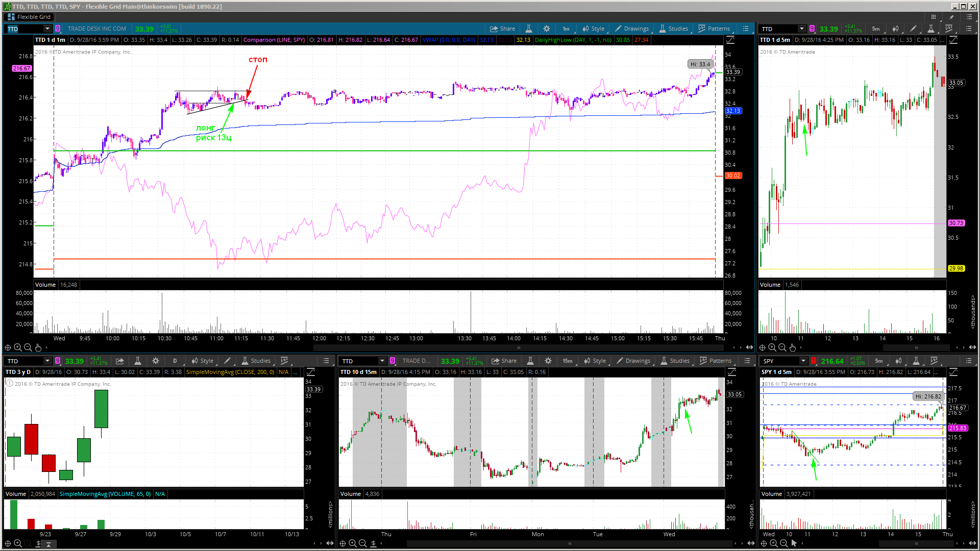Image resolution: width=980 pixels, height=551 pixels.
Task: Open Patterns in the 15m TTD chart toolbar
Action: tap(716, 361)
